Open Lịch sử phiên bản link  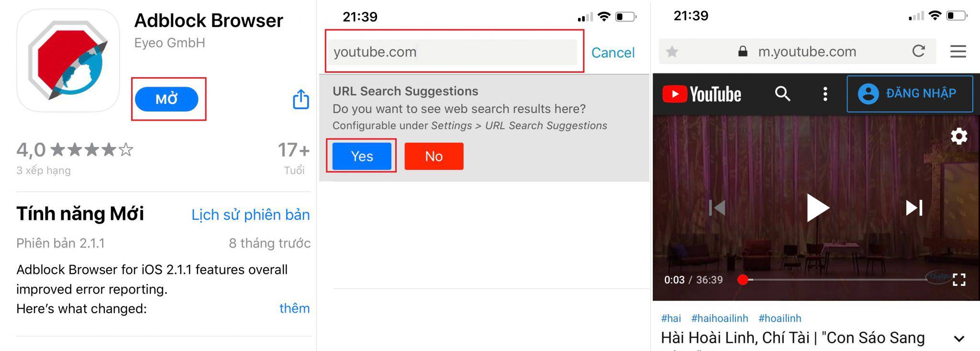click(x=250, y=215)
